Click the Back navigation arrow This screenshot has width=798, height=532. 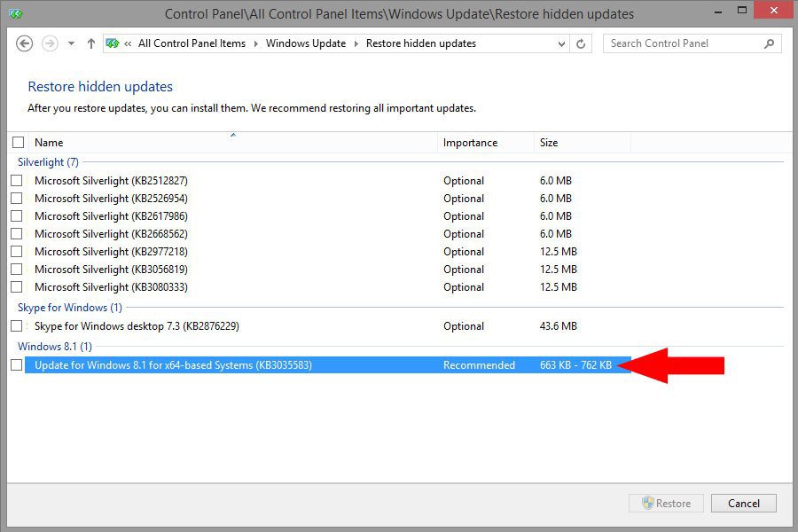pos(24,43)
